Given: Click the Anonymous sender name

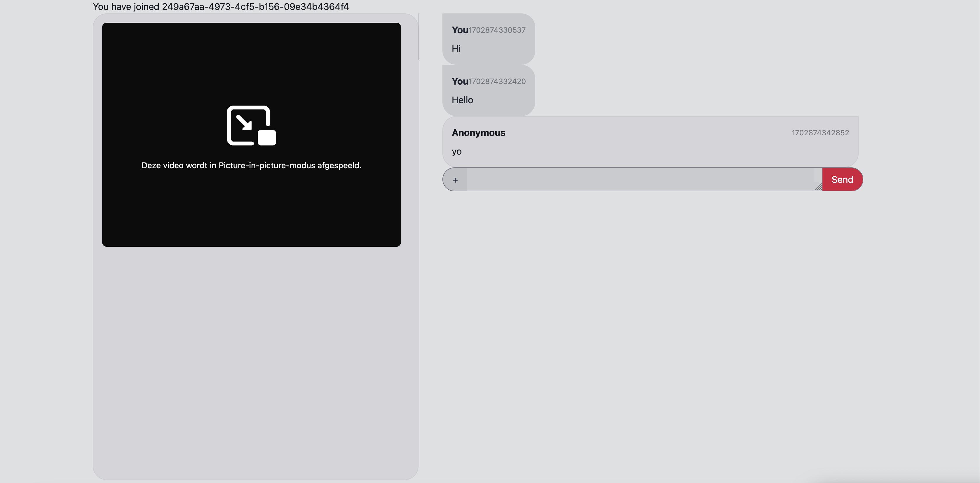Looking at the screenshot, I should tap(478, 133).
